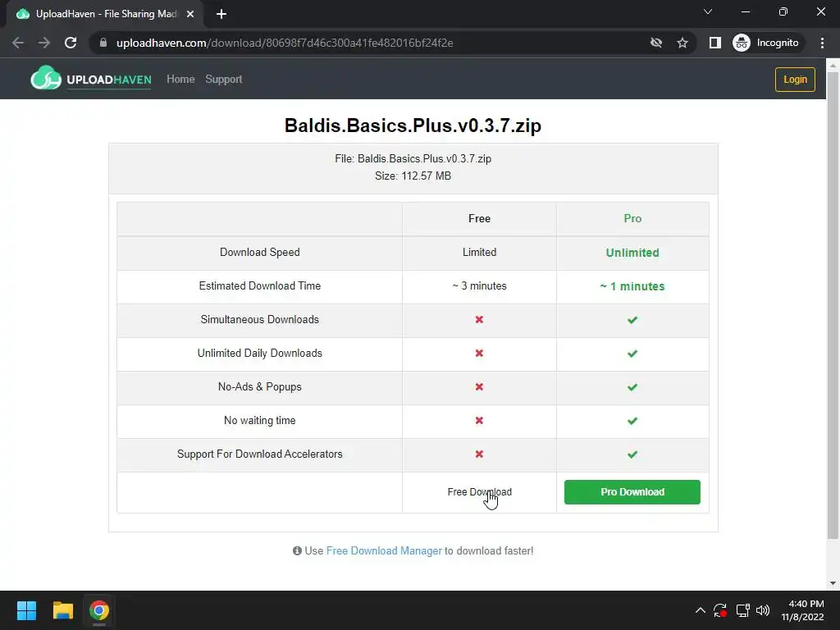Click the Free Download button
Image resolution: width=840 pixels, height=630 pixels.
[x=479, y=492]
